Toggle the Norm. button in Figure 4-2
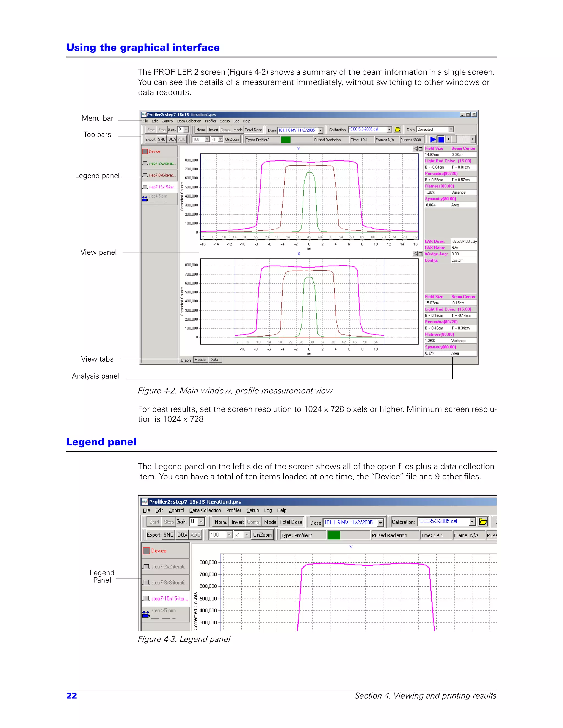The height and width of the screenshot is (728, 563). pyautogui.click(x=201, y=130)
